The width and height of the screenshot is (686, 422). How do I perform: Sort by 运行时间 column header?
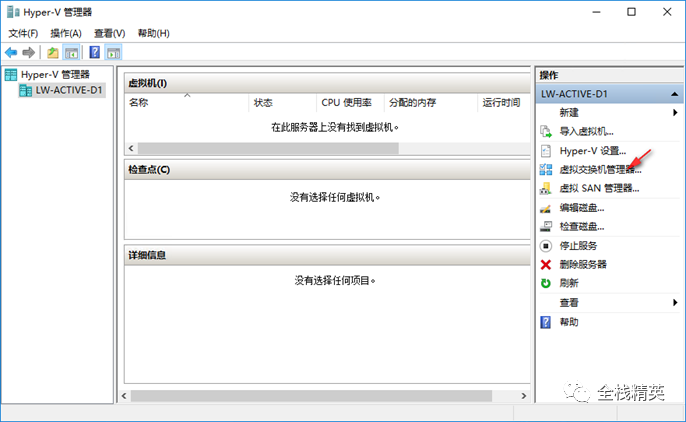point(504,103)
